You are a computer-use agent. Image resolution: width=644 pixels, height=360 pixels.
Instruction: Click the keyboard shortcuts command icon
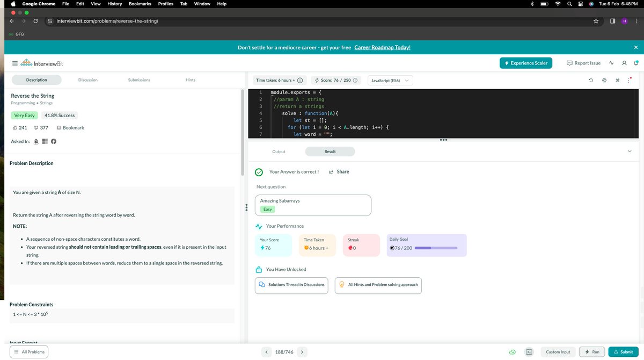617,81
